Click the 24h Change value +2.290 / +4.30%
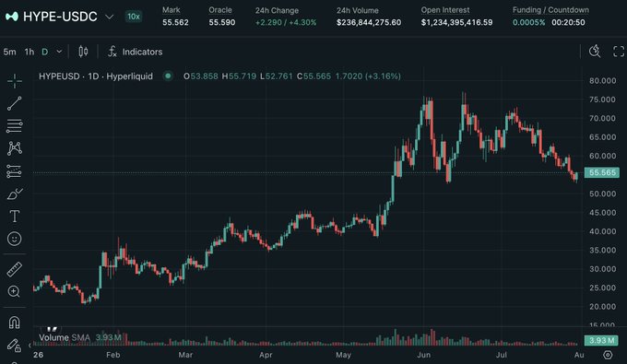The image size is (627, 364). (x=286, y=22)
